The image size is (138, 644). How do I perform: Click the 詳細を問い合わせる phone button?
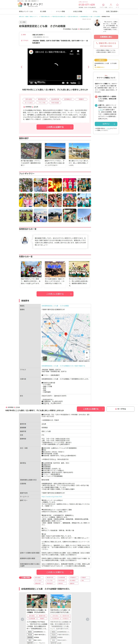[x=106, y=45]
